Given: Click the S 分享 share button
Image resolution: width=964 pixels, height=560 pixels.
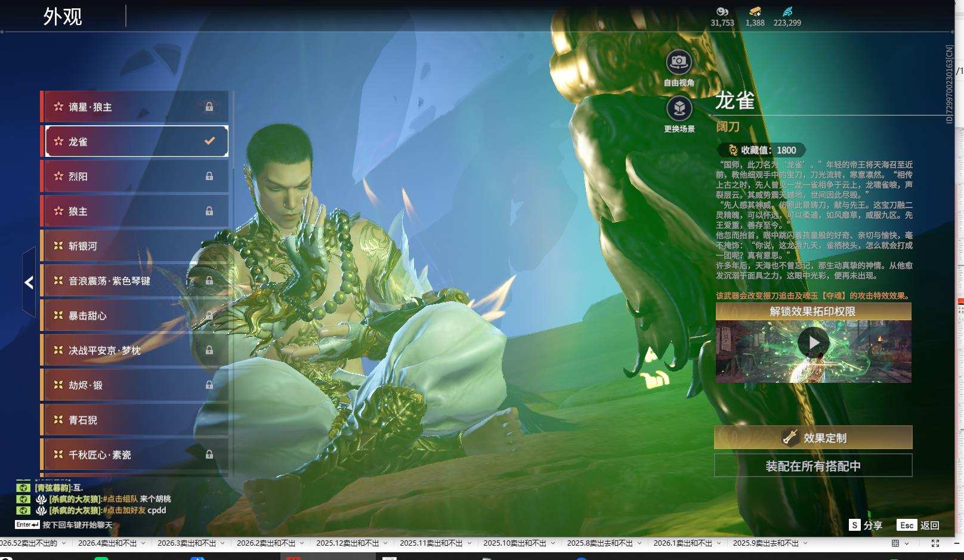Looking at the screenshot, I should 866,525.
